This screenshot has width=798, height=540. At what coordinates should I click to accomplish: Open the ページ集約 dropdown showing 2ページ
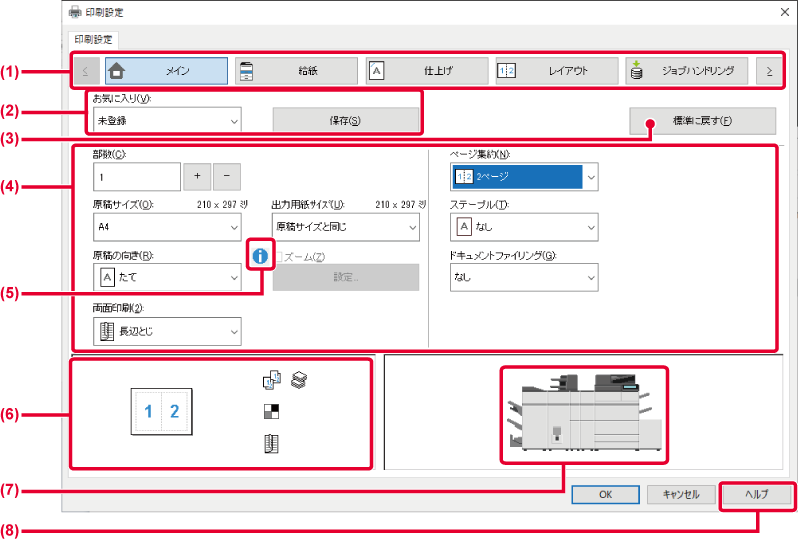(524, 177)
